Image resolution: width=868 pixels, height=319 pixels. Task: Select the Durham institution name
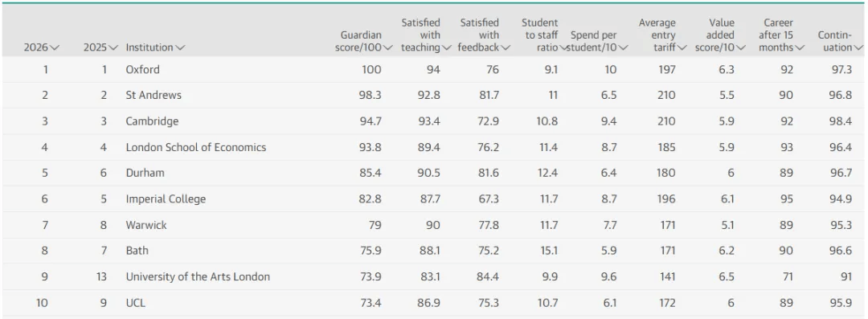[x=145, y=173]
